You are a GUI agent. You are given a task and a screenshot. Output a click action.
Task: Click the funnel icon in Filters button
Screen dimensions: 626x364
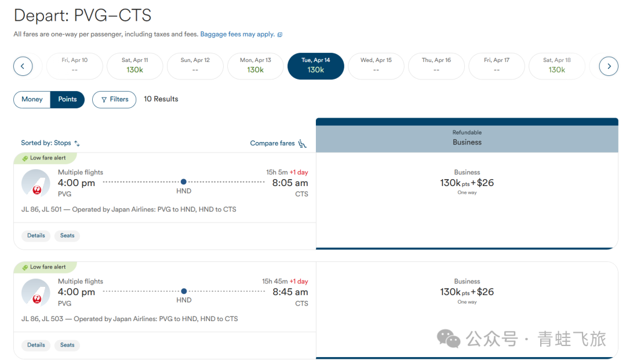tap(104, 100)
